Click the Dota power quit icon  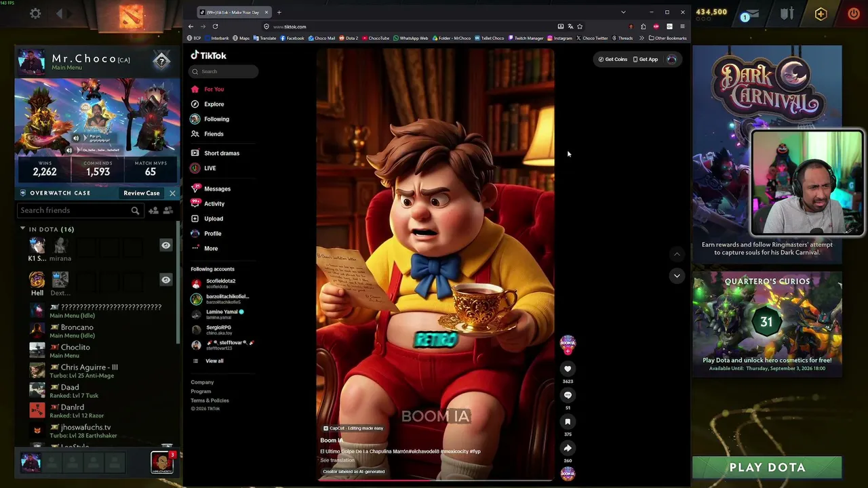tap(854, 14)
